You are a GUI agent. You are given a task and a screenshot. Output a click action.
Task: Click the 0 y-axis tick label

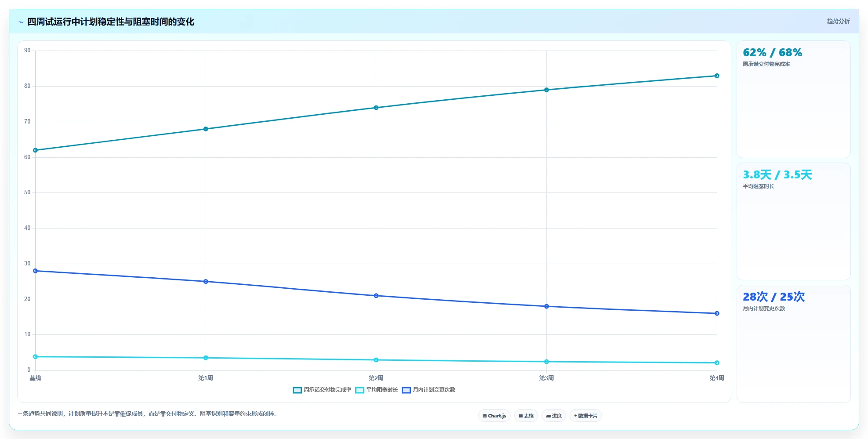point(29,370)
